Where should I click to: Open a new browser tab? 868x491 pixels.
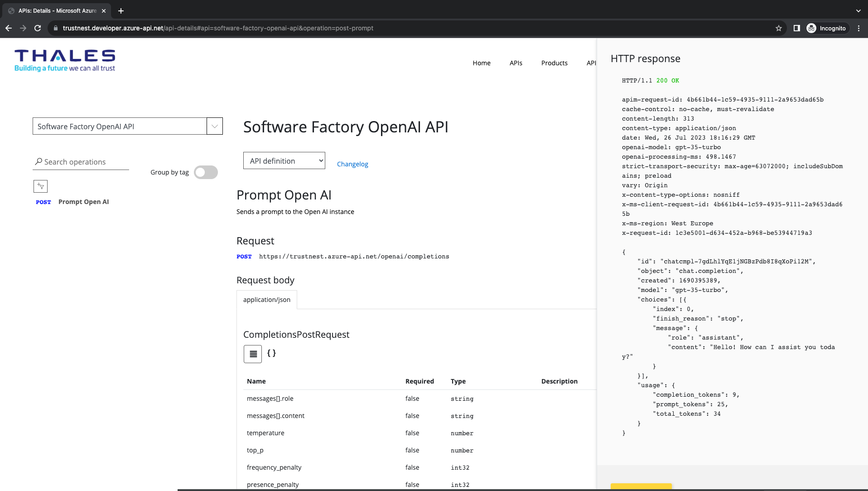(121, 11)
